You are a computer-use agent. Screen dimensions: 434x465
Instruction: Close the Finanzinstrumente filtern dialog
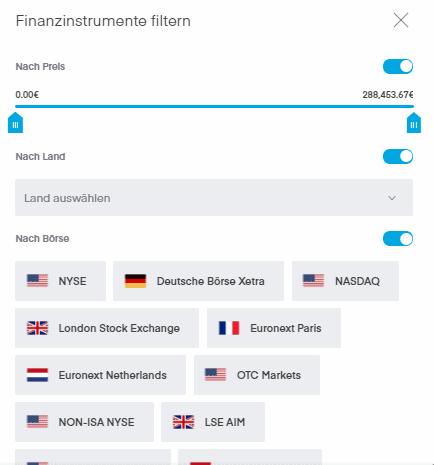point(401,20)
